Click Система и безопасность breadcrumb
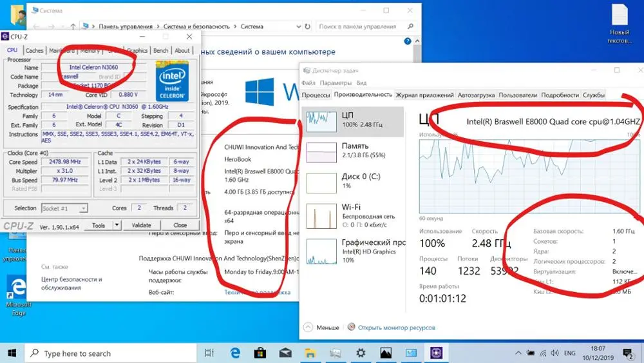The width and height of the screenshot is (644, 363). (x=196, y=26)
